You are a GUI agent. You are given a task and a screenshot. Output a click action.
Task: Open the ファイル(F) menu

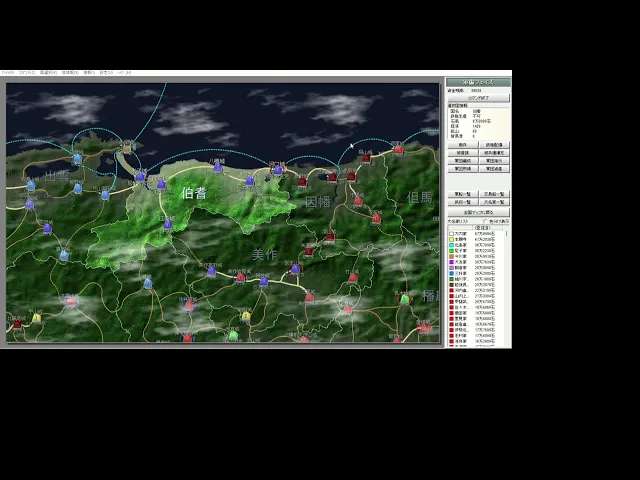click(7, 73)
